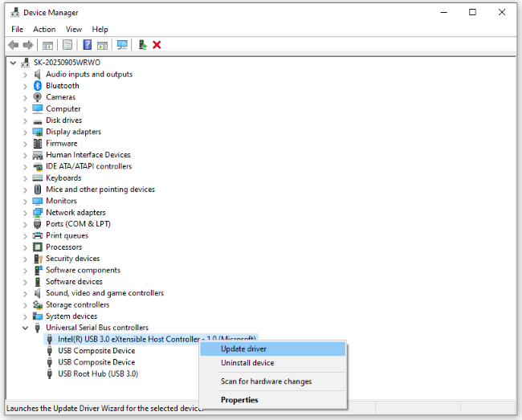Select USB Root Hub (USB 3.0)
The height and width of the screenshot is (420, 522).
pos(98,373)
